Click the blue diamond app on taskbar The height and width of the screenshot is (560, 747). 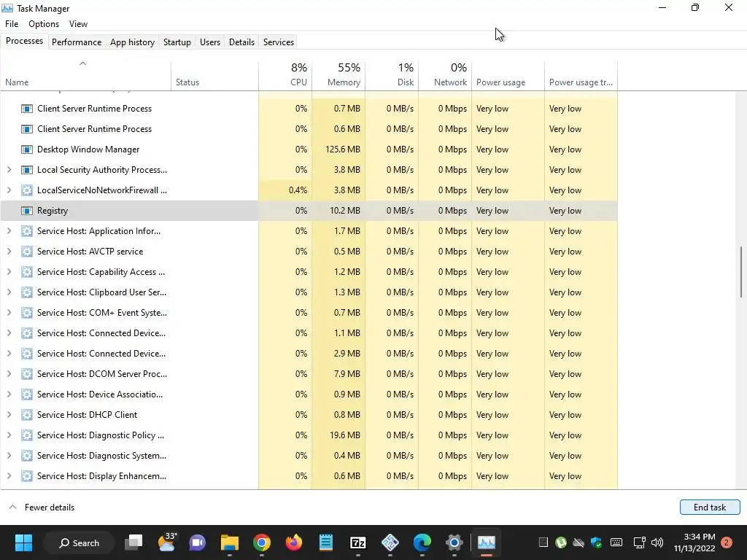(x=390, y=542)
